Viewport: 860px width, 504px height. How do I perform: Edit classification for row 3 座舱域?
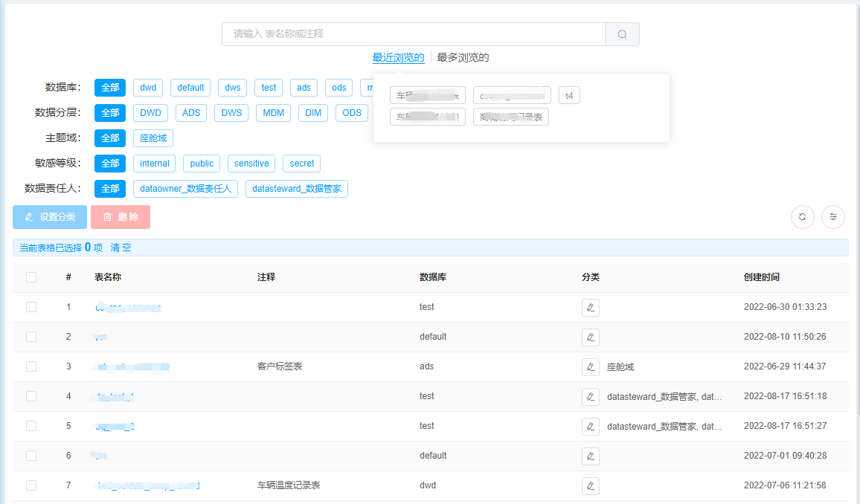tap(590, 367)
